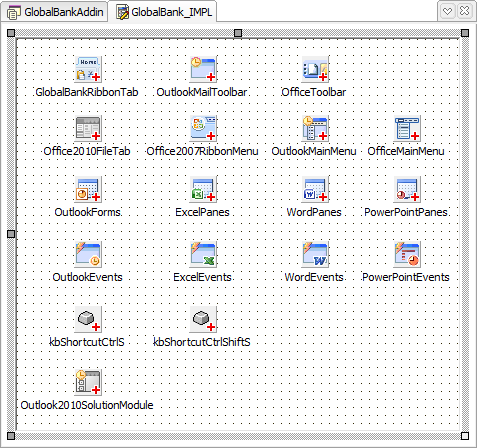
Task: Click the WordPanes label text
Action: 314,212
